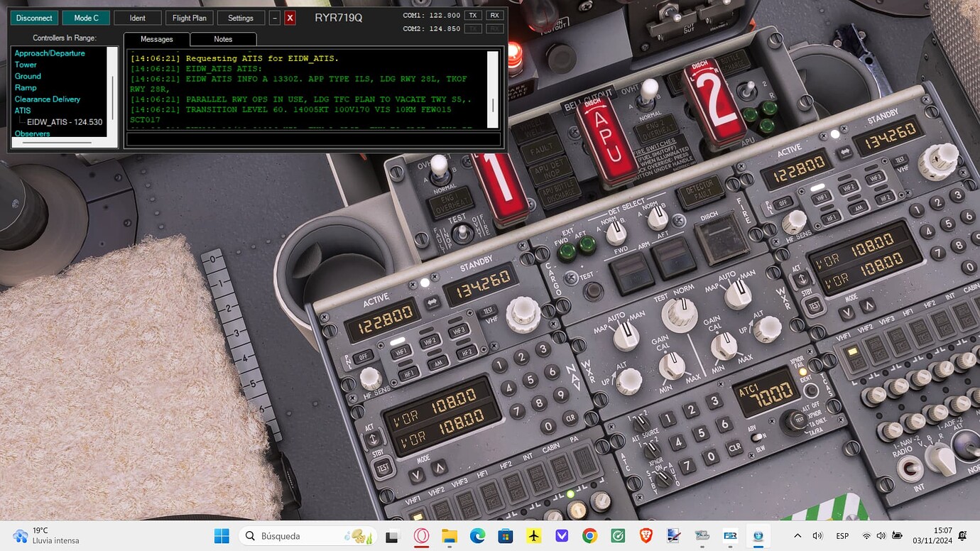Toggle COM1 RX in vPilot

[x=494, y=15]
